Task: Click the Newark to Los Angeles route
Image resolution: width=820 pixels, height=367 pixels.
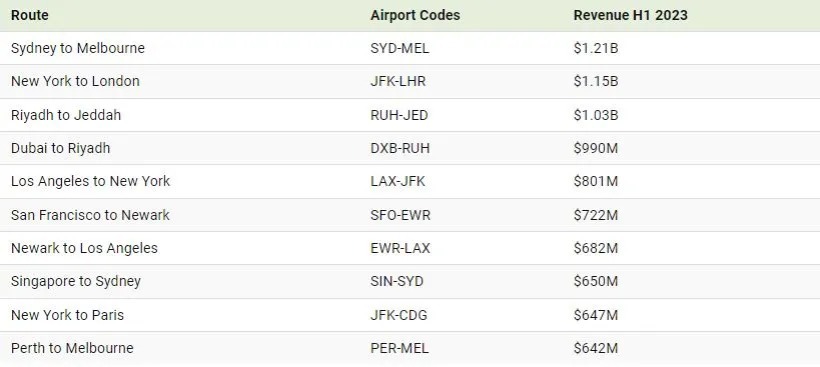Action: [84, 248]
